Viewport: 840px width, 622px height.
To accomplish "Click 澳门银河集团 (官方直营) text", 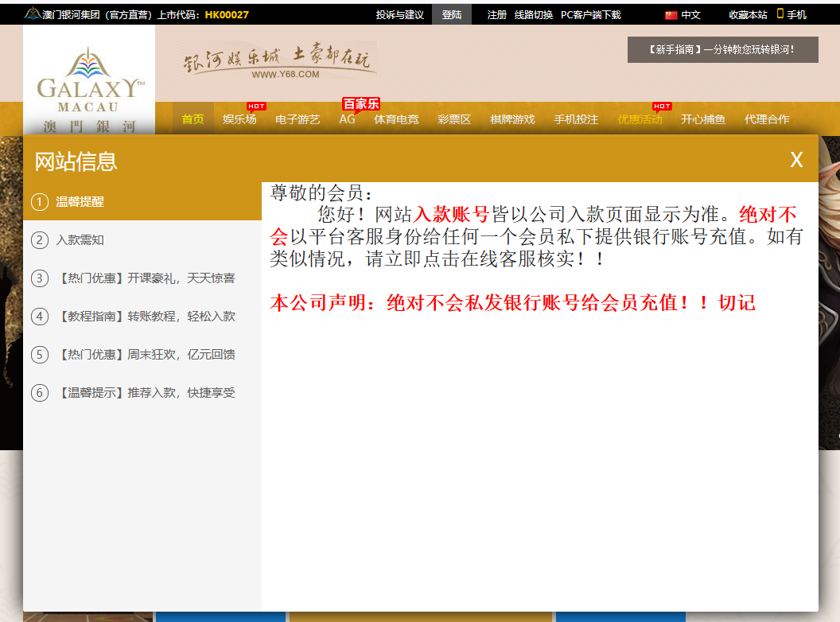I will (98, 15).
